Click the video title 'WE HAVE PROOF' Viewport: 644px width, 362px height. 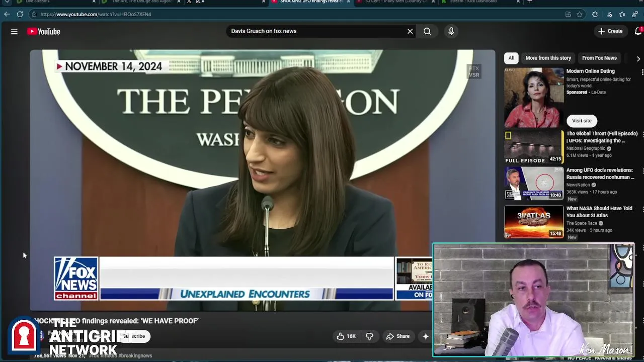pyautogui.click(x=117, y=321)
